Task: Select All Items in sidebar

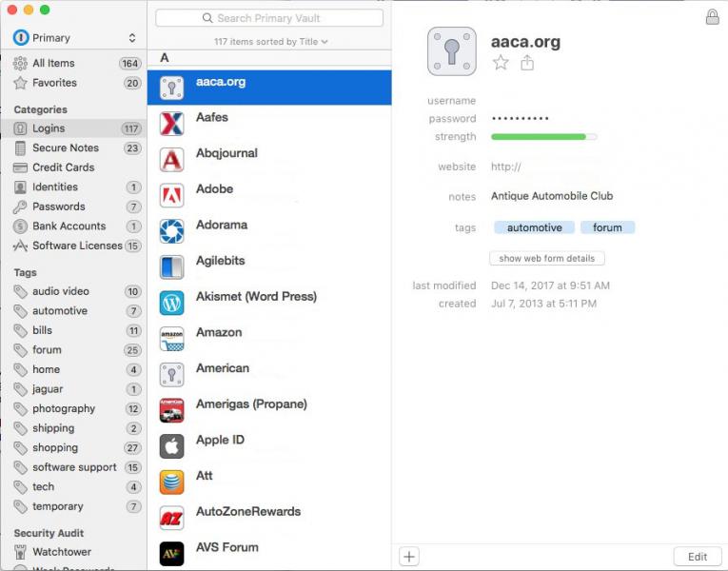Action: [x=74, y=63]
